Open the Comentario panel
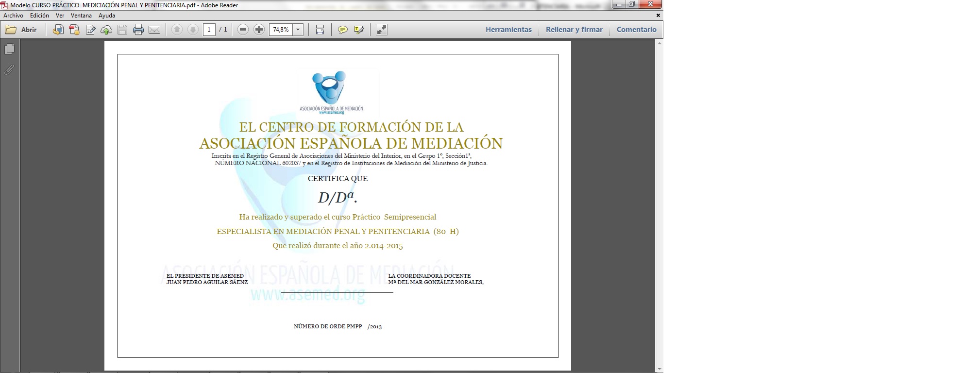 click(636, 30)
